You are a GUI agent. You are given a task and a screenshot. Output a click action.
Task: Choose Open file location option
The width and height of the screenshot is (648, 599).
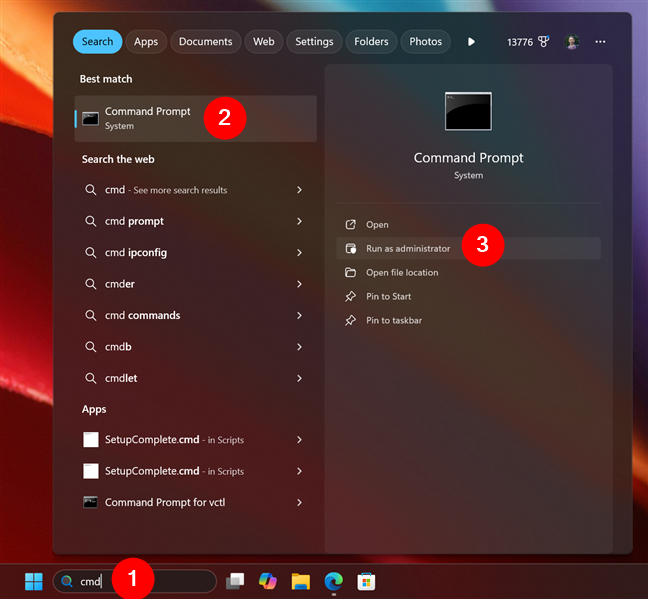click(402, 272)
